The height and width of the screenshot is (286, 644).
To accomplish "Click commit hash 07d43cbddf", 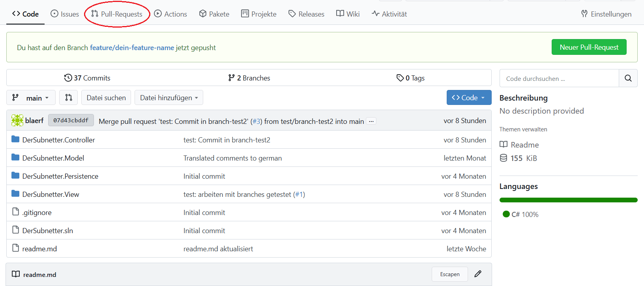I will (71, 120).
